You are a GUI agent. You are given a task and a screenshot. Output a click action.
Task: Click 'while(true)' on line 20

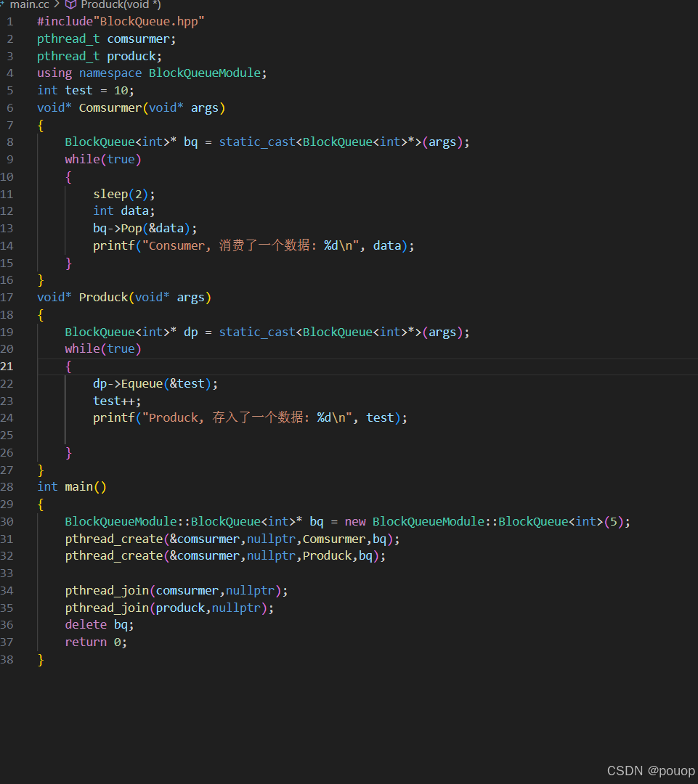(x=103, y=349)
